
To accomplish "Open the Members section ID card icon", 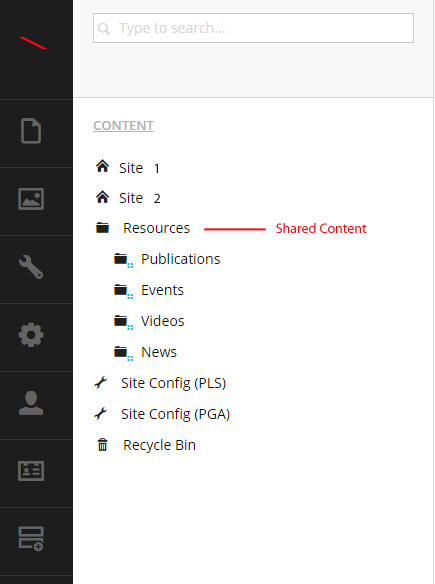I will click(31, 471).
